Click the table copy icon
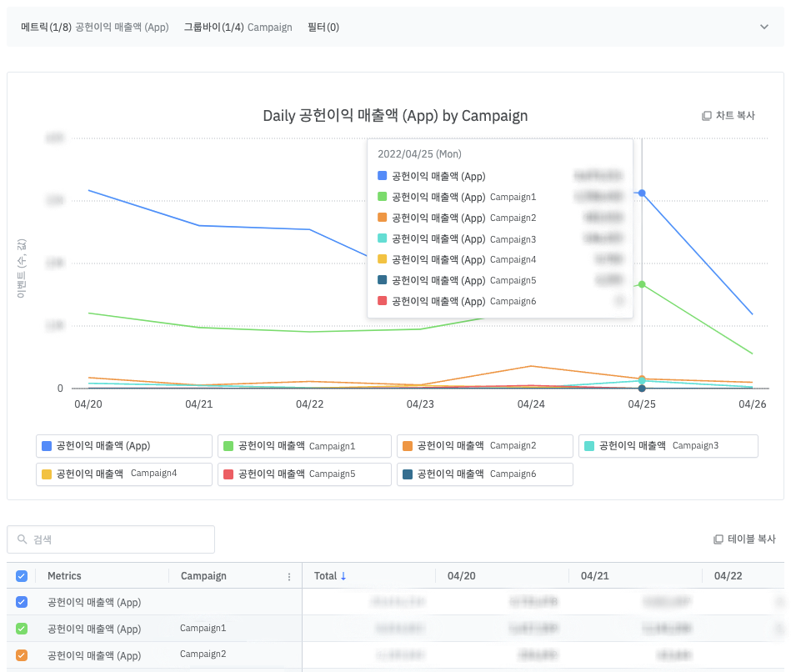This screenshot has width=791, height=672. [x=718, y=539]
